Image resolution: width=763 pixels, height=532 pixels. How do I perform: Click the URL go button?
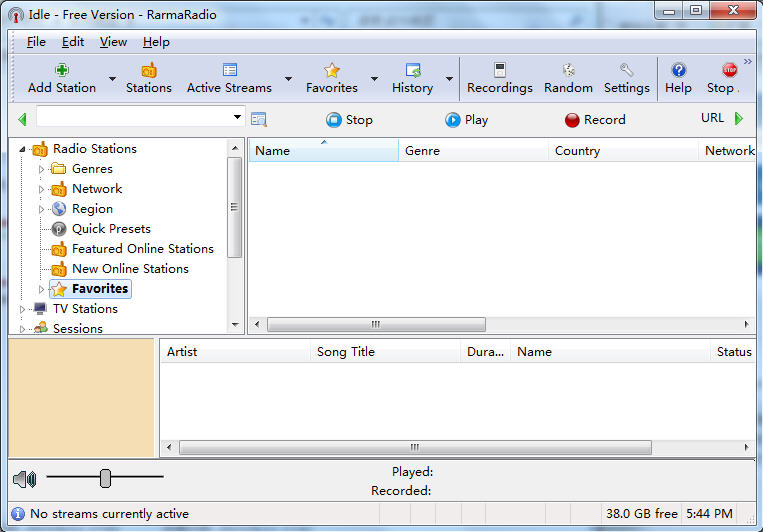pos(739,118)
